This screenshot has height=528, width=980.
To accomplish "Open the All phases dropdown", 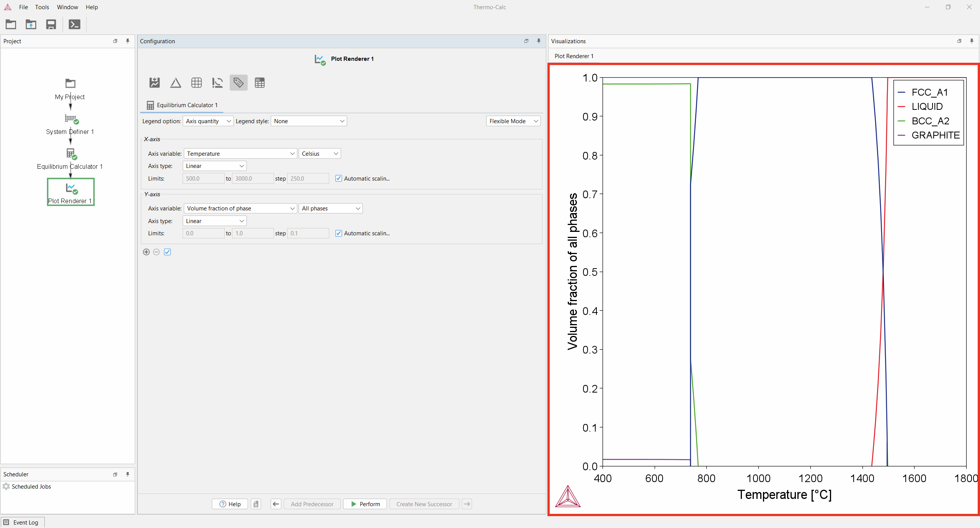I will pyautogui.click(x=330, y=208).
